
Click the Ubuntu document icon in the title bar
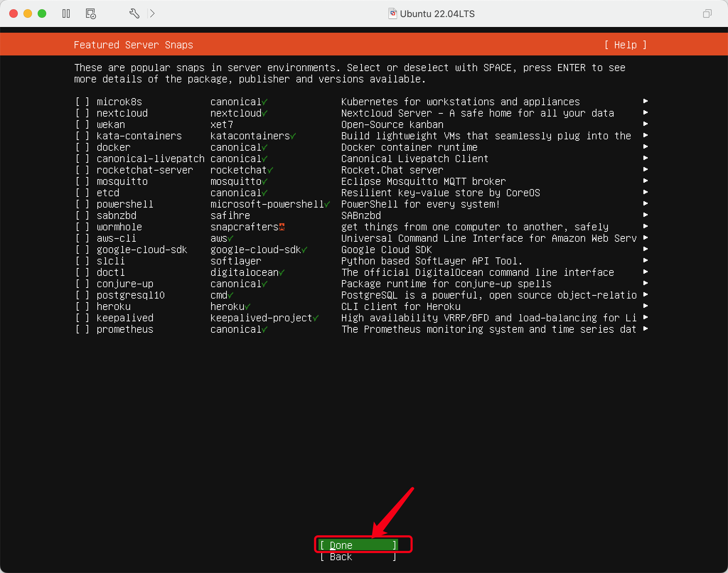[393, 14]
